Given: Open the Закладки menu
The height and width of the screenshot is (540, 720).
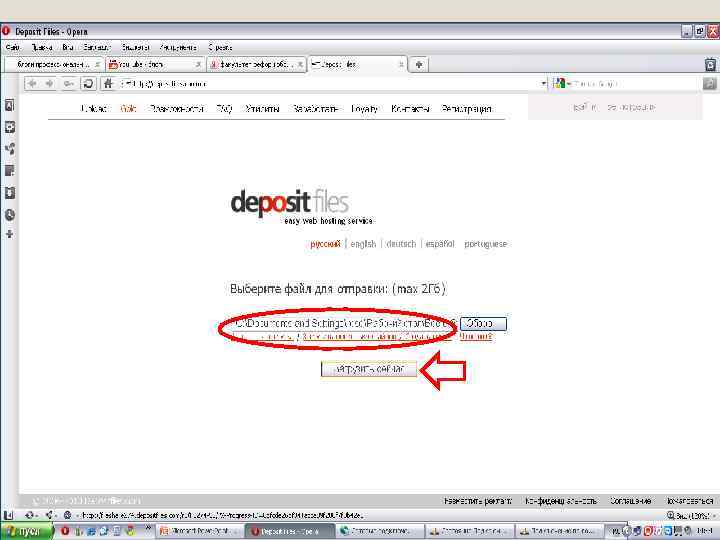Looking at the screenshot, I should 96,47.
